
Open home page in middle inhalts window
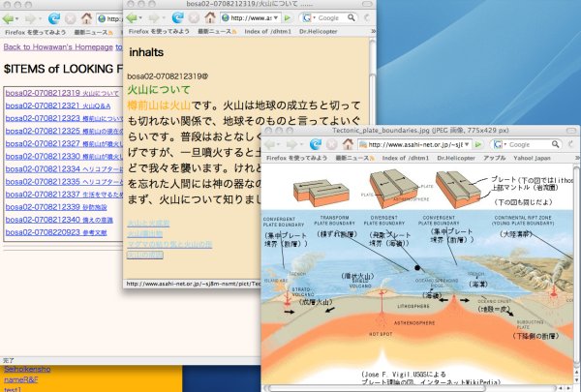click(210, 17)
